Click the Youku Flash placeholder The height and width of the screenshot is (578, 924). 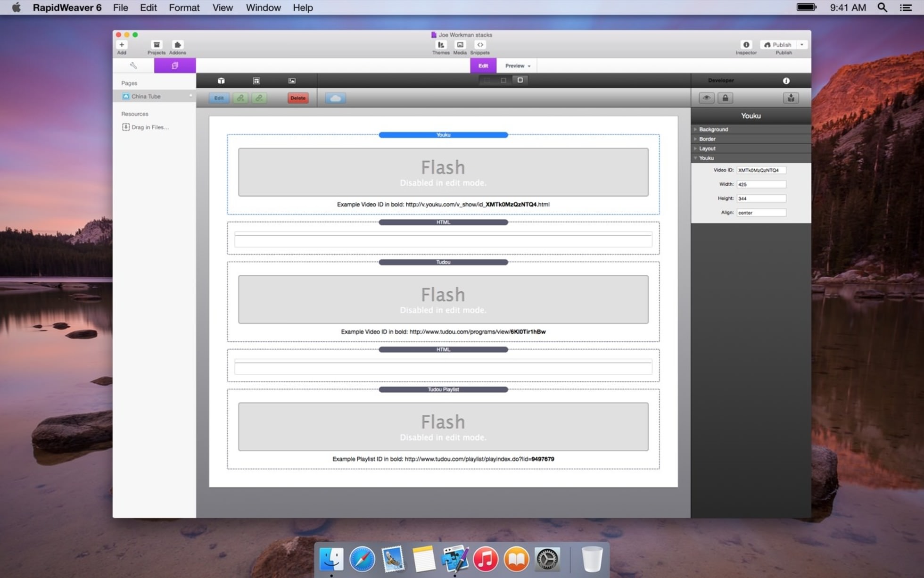[443, 172]
